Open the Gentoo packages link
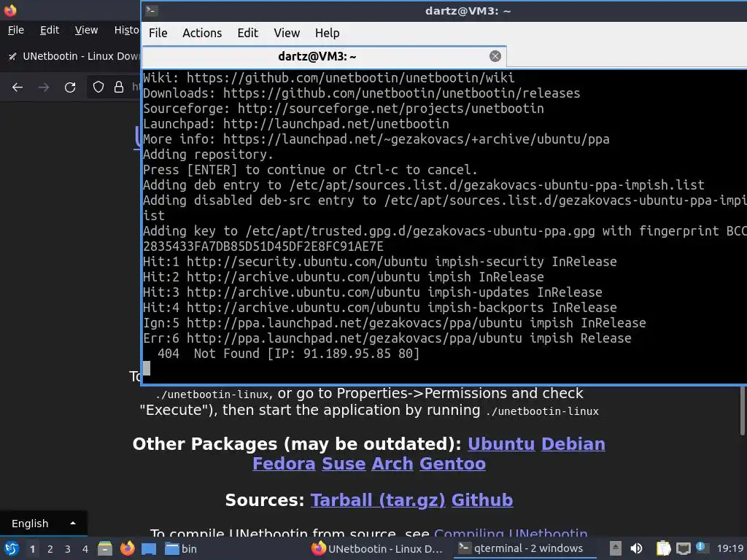The height and width of the screenshot is (560, 747). tap(452, 464)
